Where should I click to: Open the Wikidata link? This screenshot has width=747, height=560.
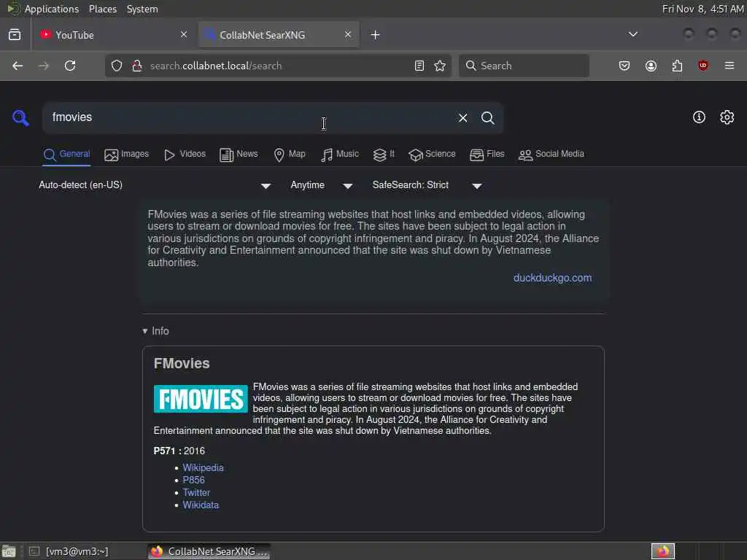click(201, 505)
